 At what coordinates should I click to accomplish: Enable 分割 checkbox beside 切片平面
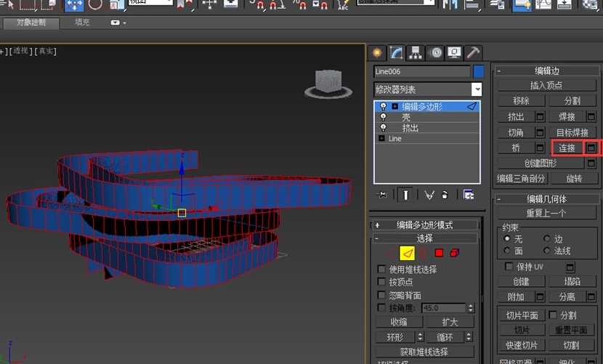[x=553, y=315]
